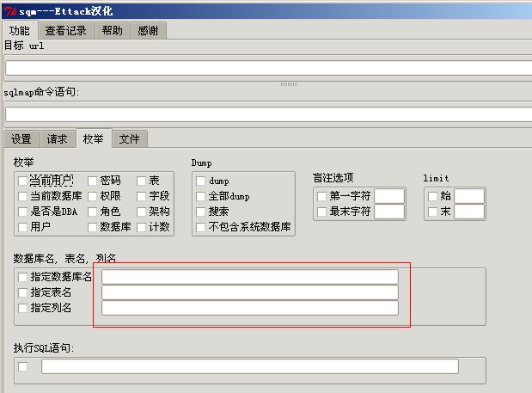
Task: Toggle the 执行SQL语句 checkbox
Action: [22, 366]
